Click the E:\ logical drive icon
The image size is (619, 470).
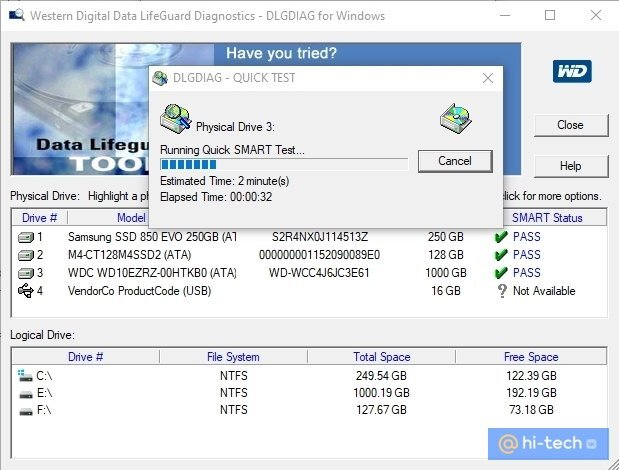26,394
